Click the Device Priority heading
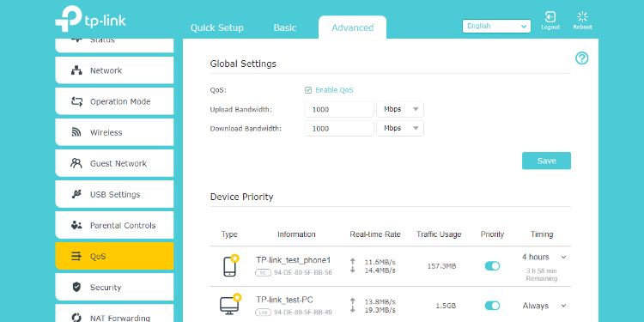The image size is (644, 322). (241, 197)
